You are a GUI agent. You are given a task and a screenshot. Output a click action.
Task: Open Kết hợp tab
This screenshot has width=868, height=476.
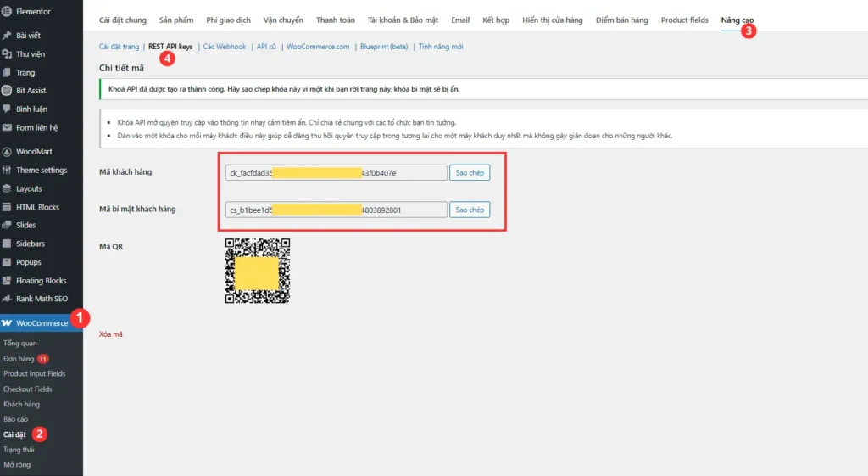coord(495,20)
